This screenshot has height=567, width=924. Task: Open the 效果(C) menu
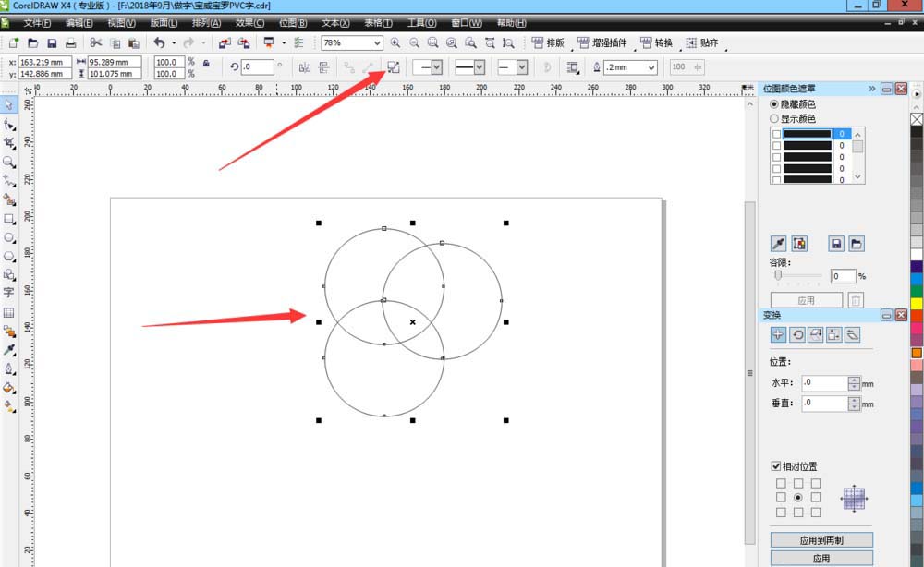(249, 22)
